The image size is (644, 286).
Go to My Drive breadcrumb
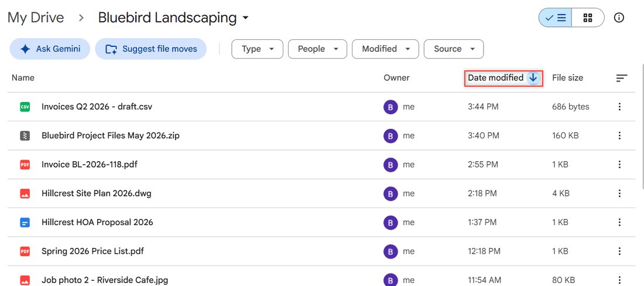coord(36,18)
